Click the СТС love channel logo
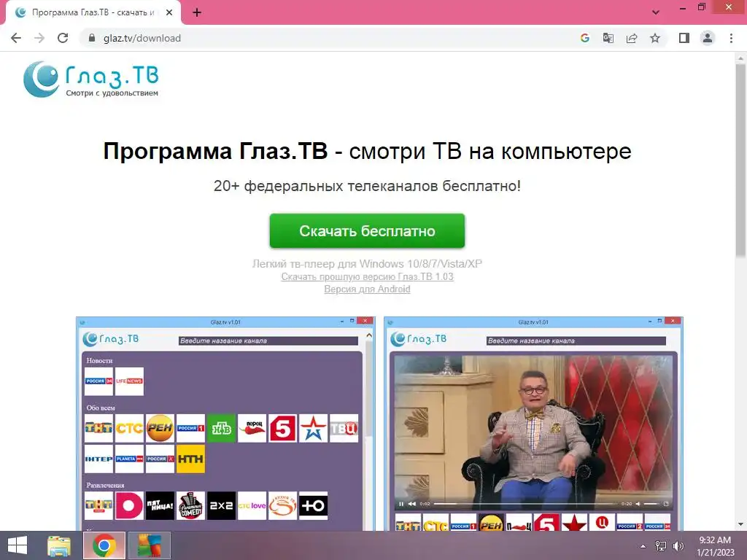Viewport: 747px width, 560px height. click(x=252, y=506)
